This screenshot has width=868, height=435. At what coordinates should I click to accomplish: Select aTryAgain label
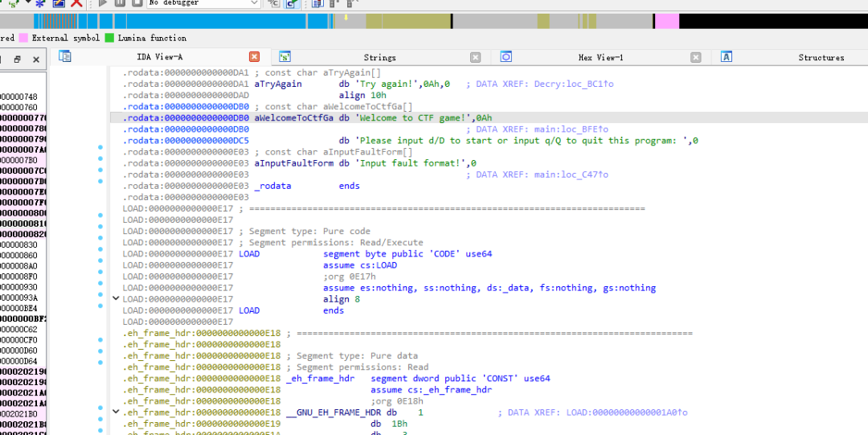[x=278, y=84]
